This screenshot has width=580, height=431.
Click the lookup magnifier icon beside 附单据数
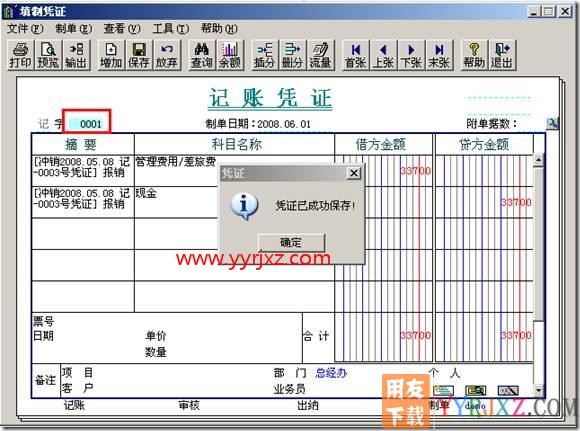552,123
